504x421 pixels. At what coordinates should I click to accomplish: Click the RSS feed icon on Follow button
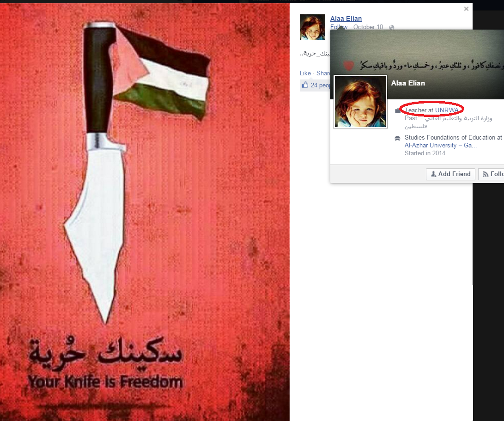click(486, 174)
